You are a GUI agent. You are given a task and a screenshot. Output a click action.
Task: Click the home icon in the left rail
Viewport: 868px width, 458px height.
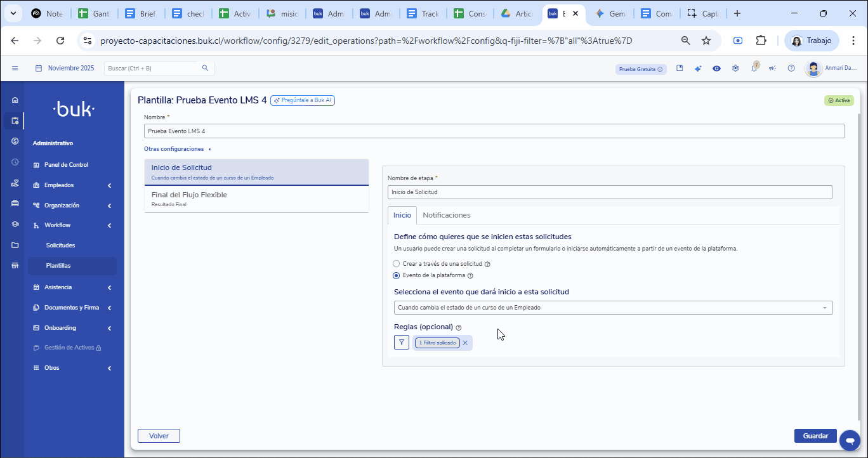pos(13,100)
